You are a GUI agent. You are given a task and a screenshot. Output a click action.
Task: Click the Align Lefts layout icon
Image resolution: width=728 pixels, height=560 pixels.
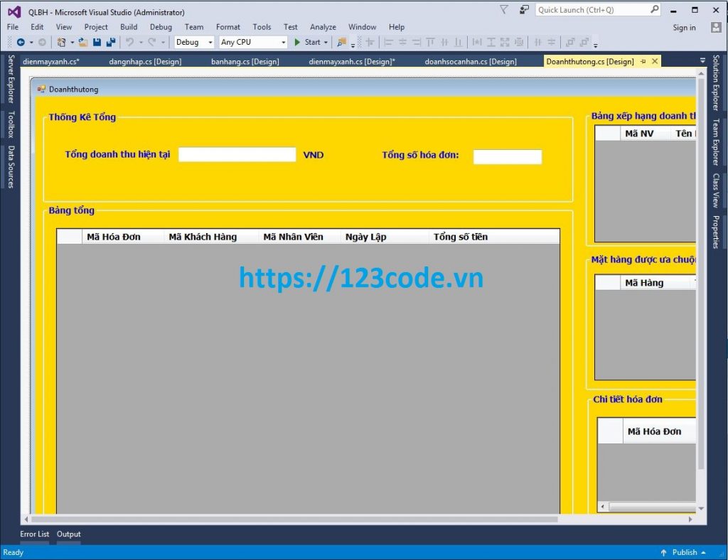click(388, 43)
